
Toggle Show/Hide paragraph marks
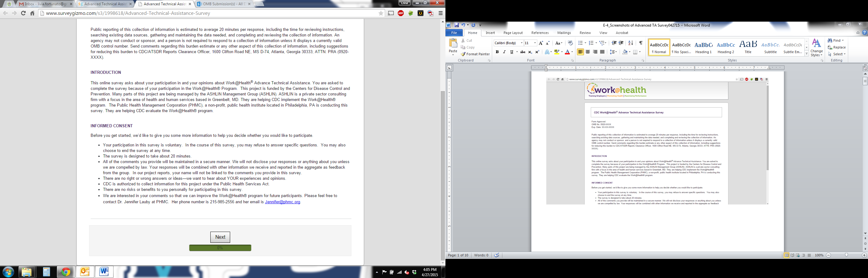tap(641, 43)
